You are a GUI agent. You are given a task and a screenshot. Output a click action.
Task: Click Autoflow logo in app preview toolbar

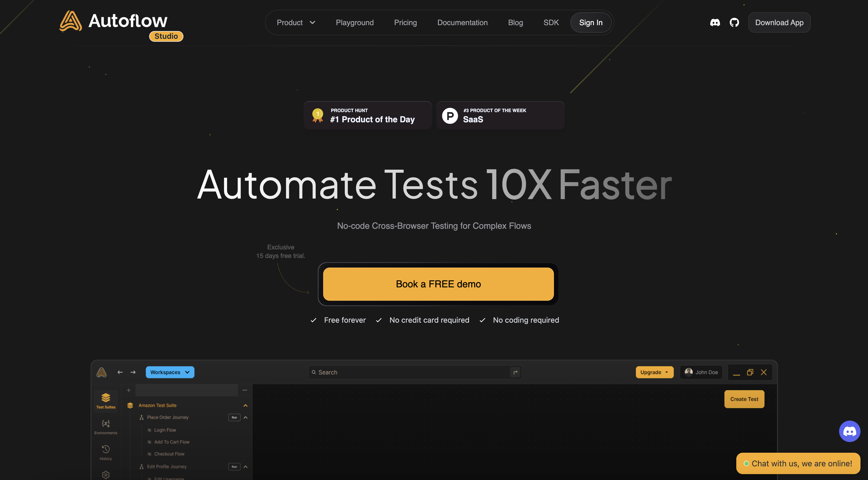pyautogui.click(x=101, y=372)
